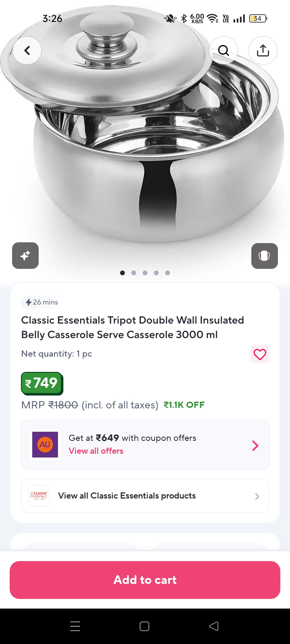Tap Add to cart

[x=145, y=580]
